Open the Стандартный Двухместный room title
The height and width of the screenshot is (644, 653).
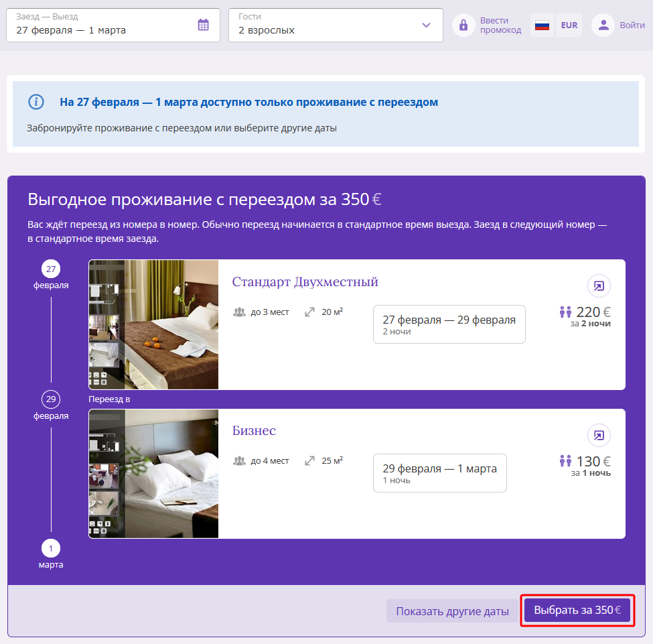click(x=305, y=281)
